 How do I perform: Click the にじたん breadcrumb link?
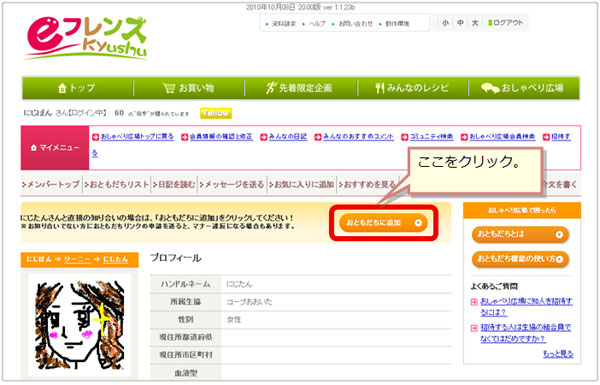pos(116,259)
